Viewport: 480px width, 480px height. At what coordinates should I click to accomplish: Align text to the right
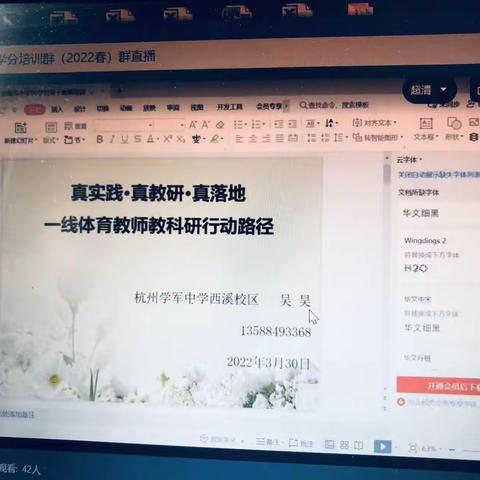(266, 138)
